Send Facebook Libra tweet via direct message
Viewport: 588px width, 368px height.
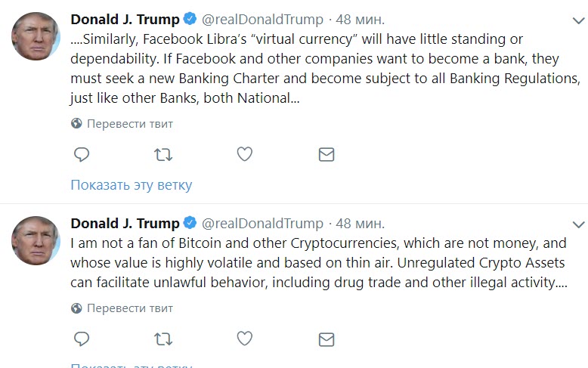click(326, 155)
